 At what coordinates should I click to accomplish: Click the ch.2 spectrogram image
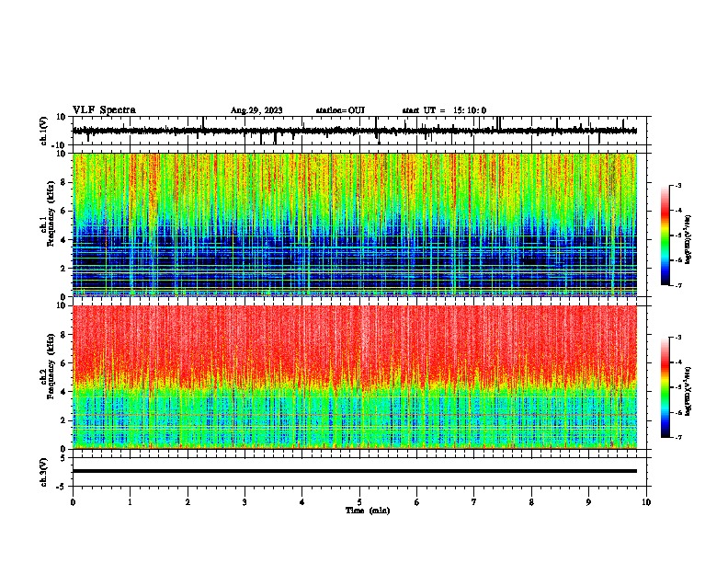point(355,377)
